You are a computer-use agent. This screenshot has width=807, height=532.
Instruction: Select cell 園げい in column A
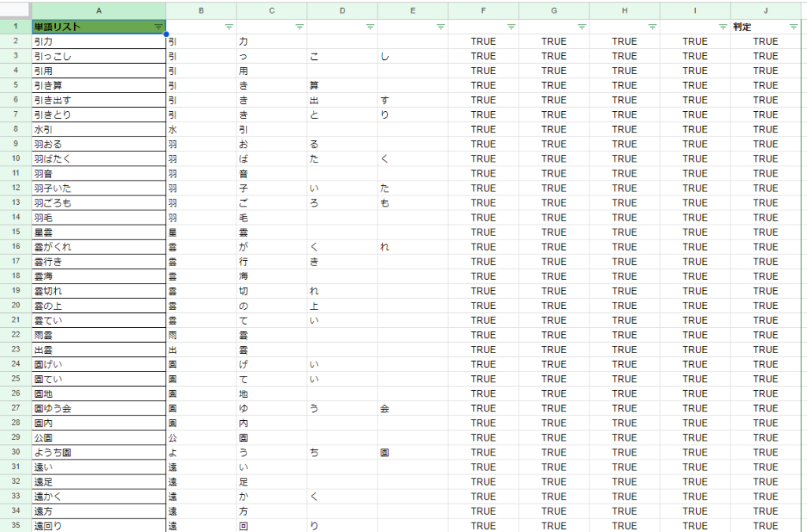[x=99, y=364]
